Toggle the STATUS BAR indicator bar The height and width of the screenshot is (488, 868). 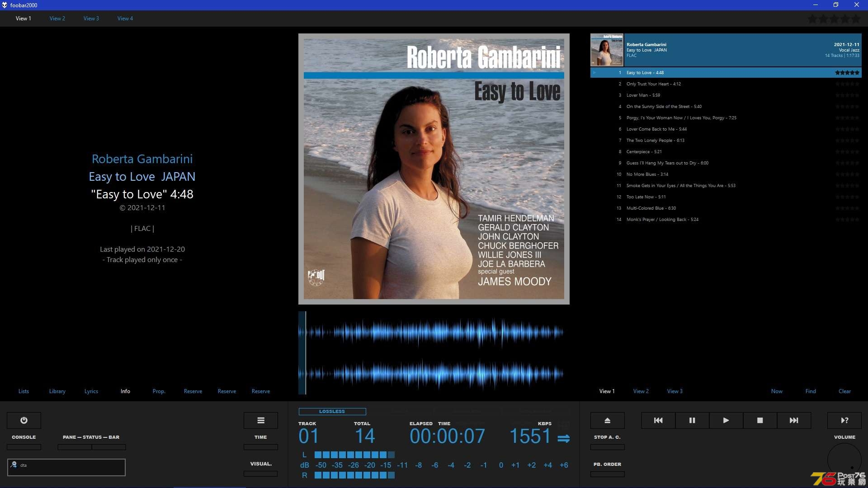(109, 447)
